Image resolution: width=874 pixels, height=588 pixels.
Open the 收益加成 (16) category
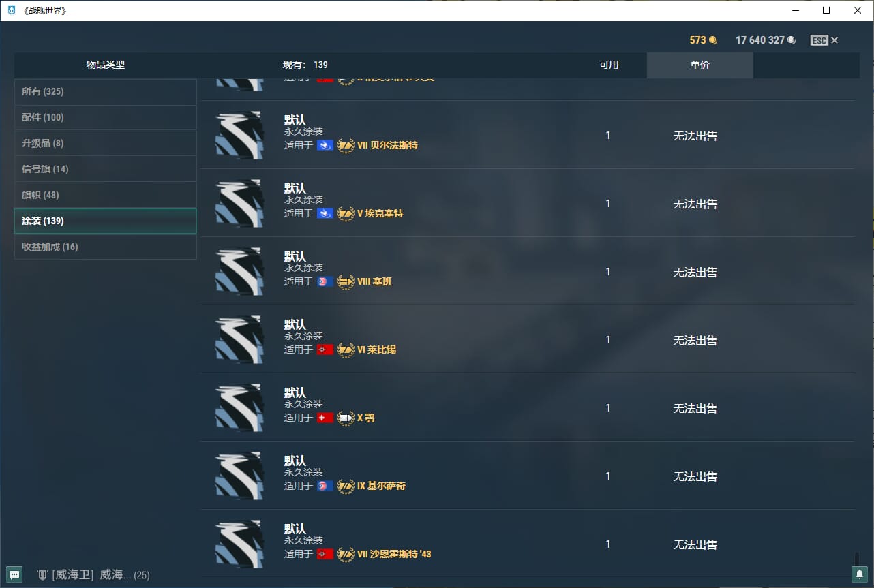click(106, 247)
